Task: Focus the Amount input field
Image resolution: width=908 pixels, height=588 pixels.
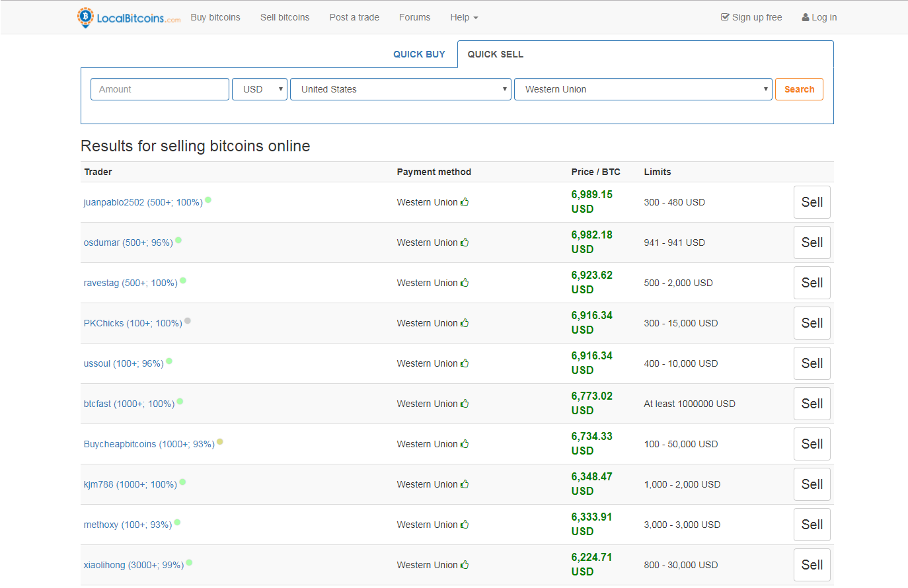Action: pyautogui.click(x=160, y=89)
